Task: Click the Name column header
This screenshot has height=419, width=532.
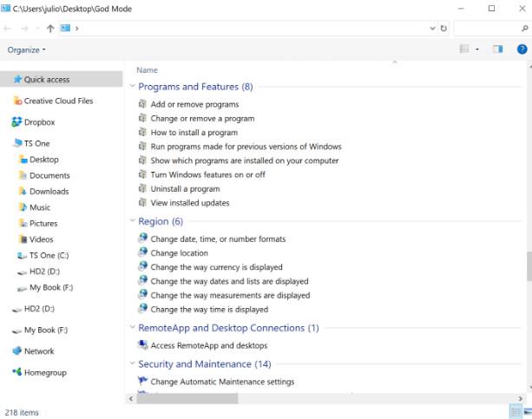Action: pos(147,70)
